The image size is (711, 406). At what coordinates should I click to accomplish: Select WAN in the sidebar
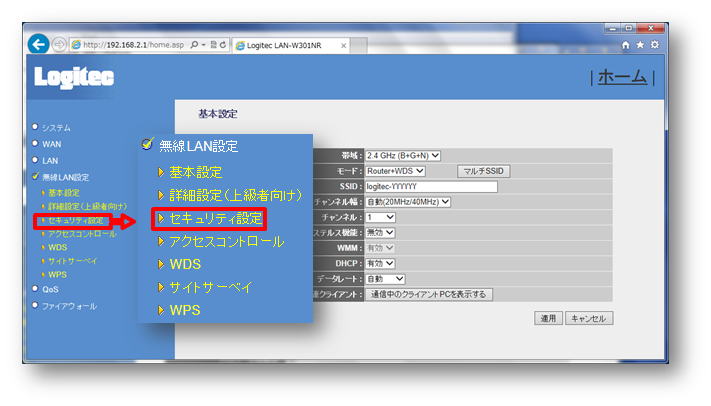52,144
